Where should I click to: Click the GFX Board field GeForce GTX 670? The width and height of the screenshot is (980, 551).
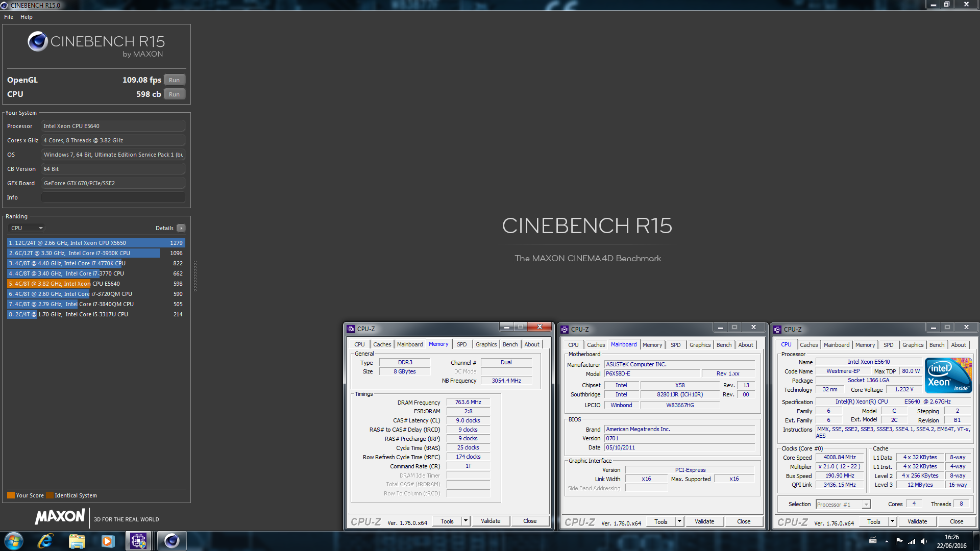(x=113, y=183)
